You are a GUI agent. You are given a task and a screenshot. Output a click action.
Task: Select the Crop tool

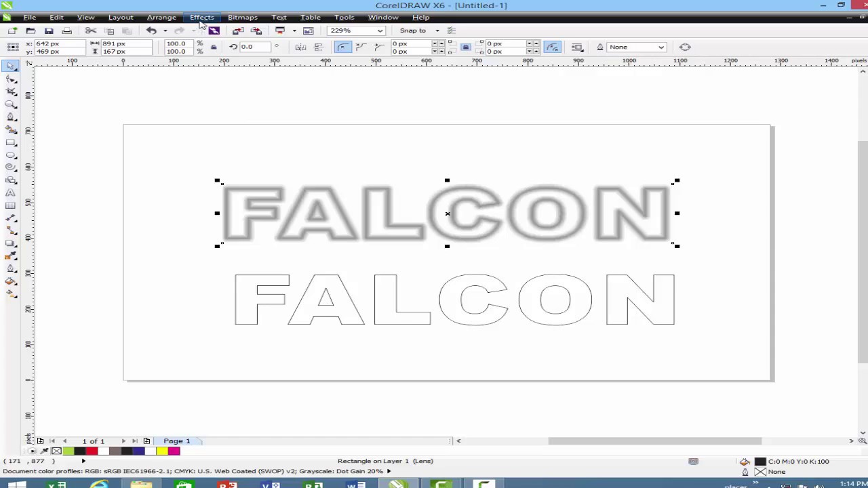(11, 91)
